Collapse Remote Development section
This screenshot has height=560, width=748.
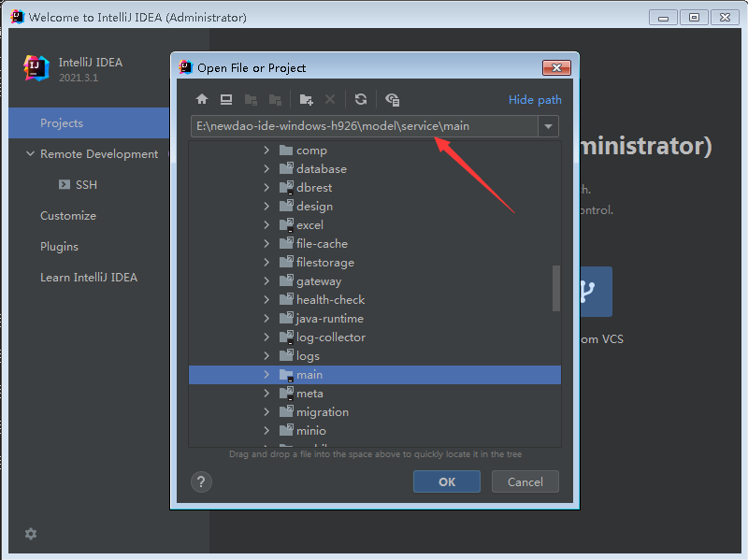pos(30,153)
